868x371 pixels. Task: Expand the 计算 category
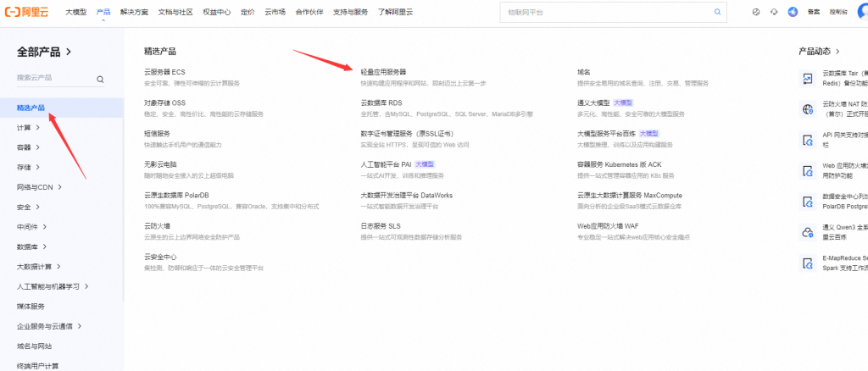tap(37, 127)
